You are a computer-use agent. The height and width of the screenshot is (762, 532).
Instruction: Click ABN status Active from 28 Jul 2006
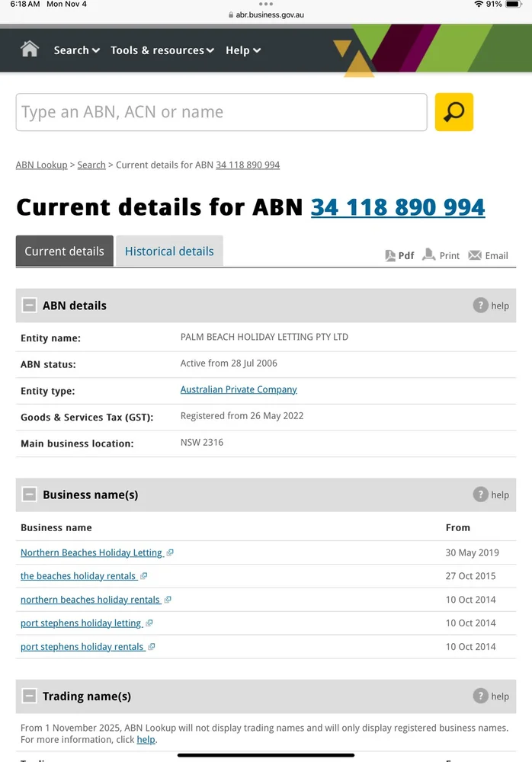pos(229,363)
